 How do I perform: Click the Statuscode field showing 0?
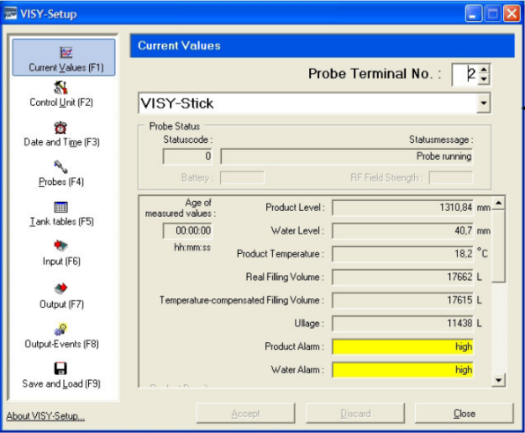point(188,156)
